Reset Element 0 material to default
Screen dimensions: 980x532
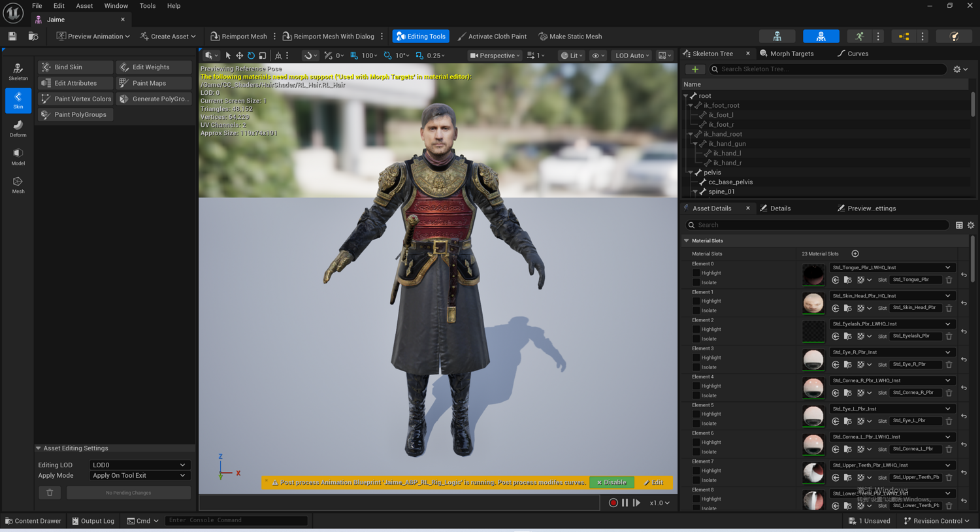(964, 274)
